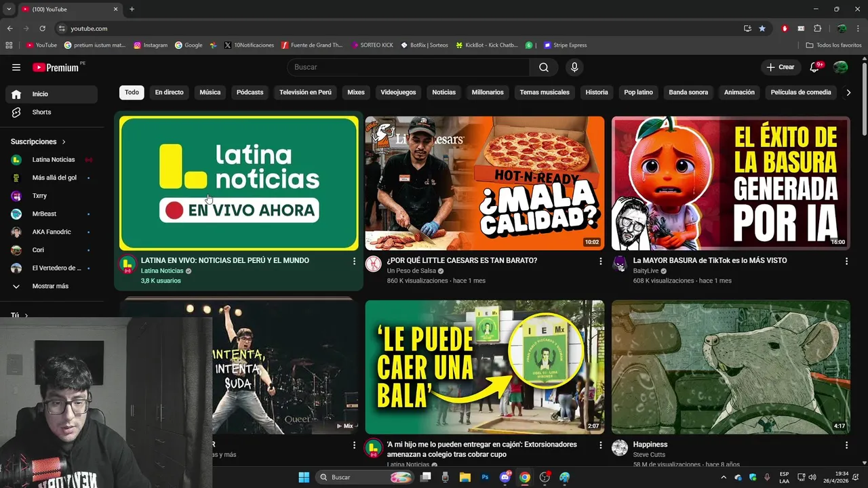The height and width of the screenshot is (488, 868).
Task: Select the Noticias filter chip
Action: click(444, 92)
